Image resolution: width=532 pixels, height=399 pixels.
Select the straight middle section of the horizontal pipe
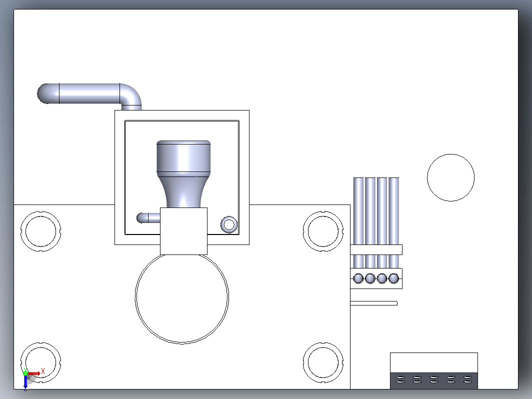[89, 93]
